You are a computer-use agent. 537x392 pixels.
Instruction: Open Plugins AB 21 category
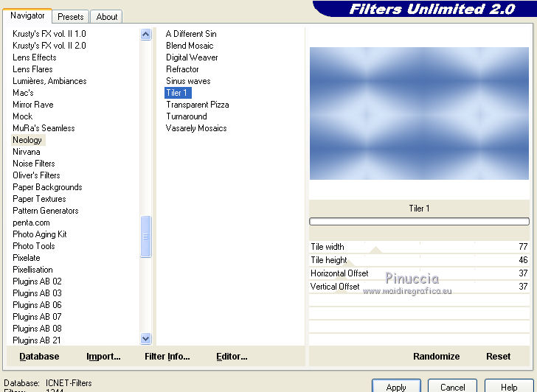click(x=37, y=340)
